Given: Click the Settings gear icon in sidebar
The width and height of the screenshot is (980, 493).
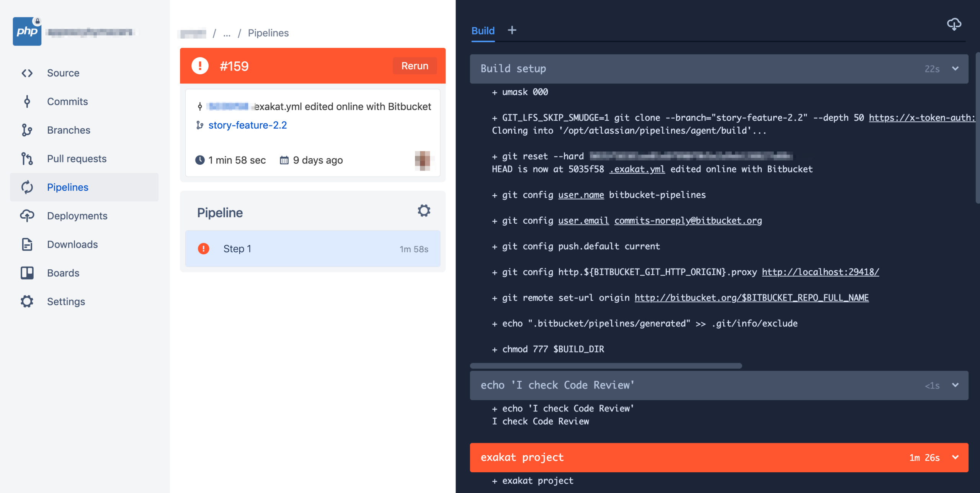Looking at the screenshot, I should pyautogui.click(x=27, y=301).
